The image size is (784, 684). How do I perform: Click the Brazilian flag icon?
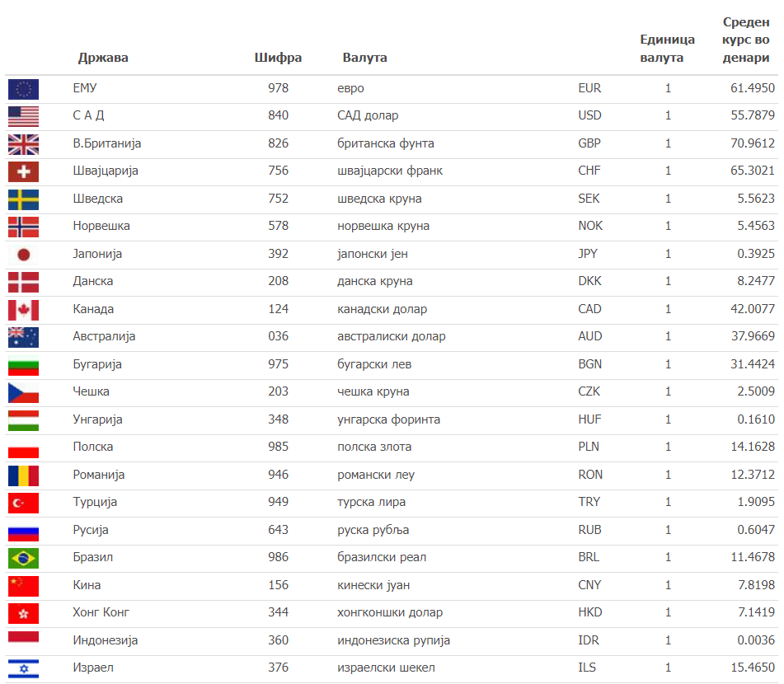23,558
